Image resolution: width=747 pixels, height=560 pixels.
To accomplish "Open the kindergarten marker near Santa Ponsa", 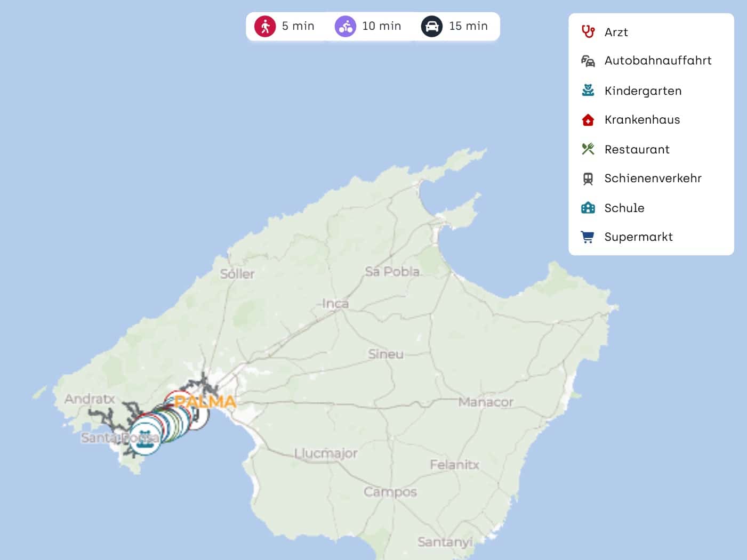I will tap(144, 439).
